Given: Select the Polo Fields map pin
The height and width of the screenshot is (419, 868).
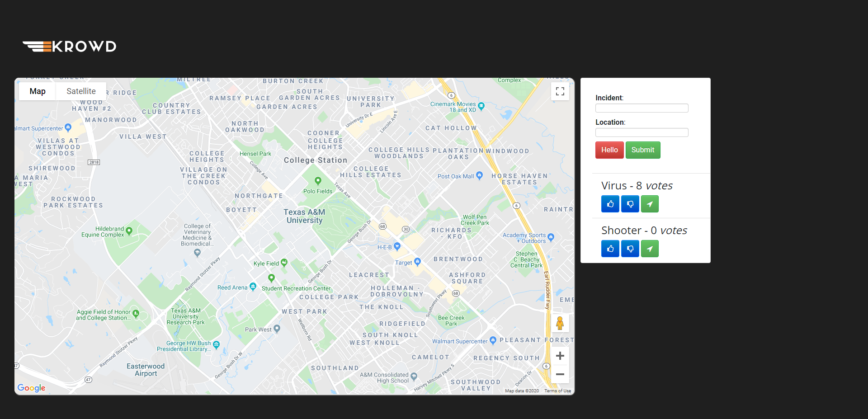Looking at the screenshot, I should click(318, 181).
